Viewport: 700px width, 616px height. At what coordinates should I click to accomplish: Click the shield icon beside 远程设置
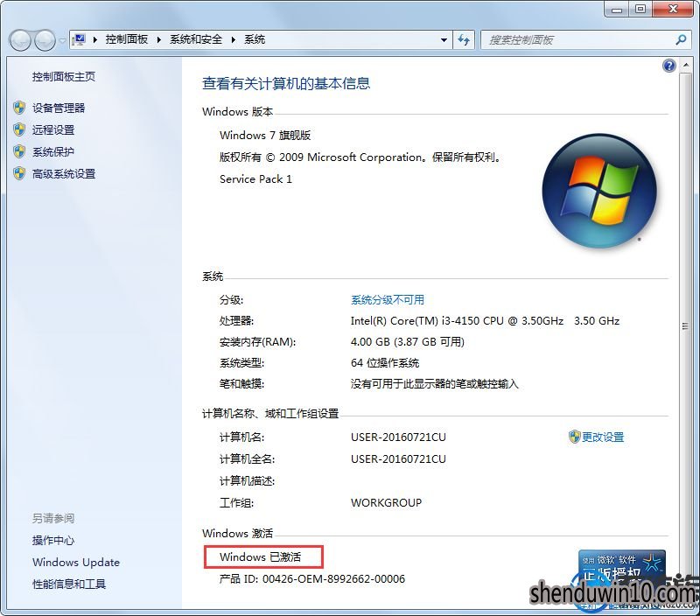click(18, 129)
